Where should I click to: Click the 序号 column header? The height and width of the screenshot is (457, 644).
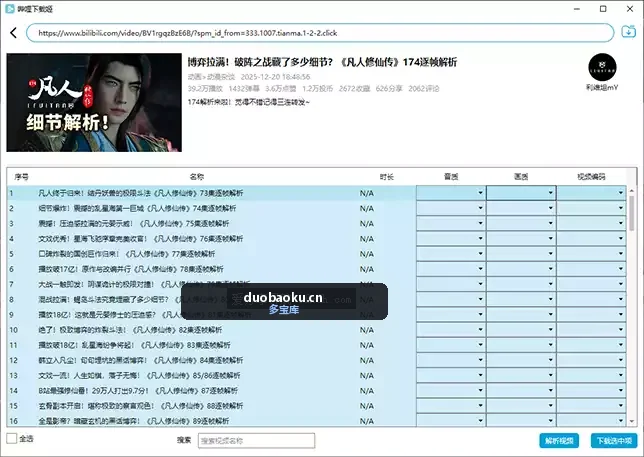pyautogui.click(x=21, y=177)
